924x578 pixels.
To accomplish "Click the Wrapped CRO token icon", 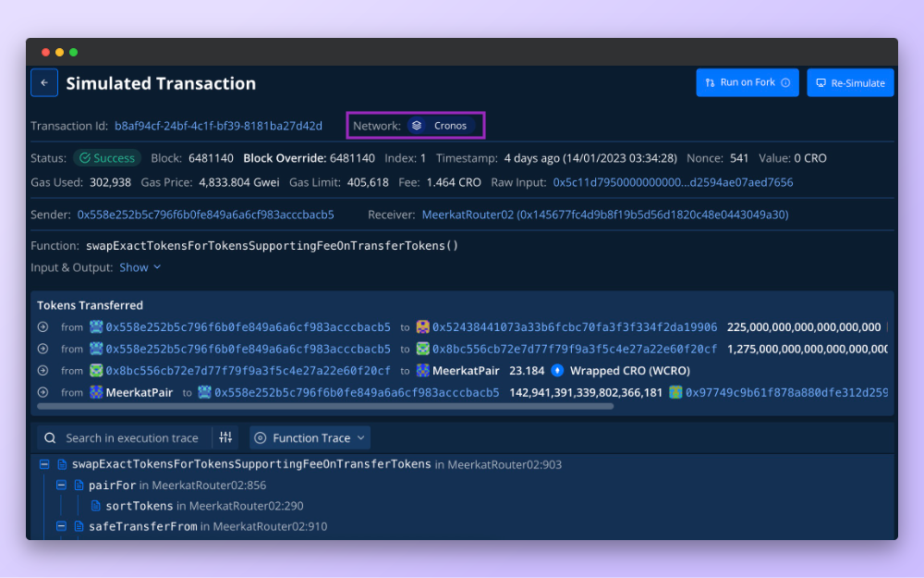I will (557, 371).
